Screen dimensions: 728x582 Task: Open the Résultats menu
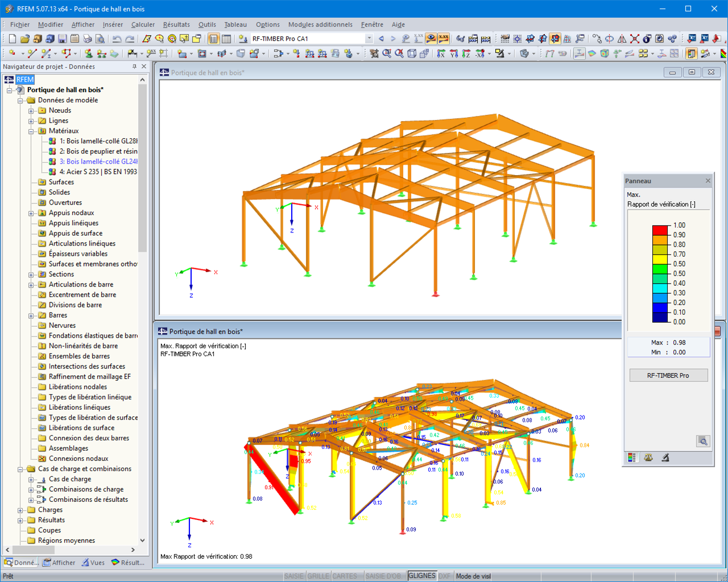pos(176,24)
